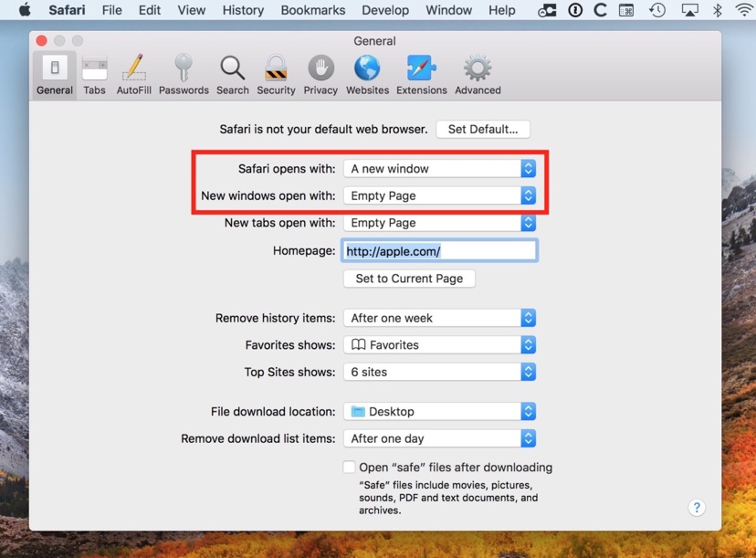Open the Search magnifier preferences pane
Screen dimensions: 756x558
pos(233,75)
